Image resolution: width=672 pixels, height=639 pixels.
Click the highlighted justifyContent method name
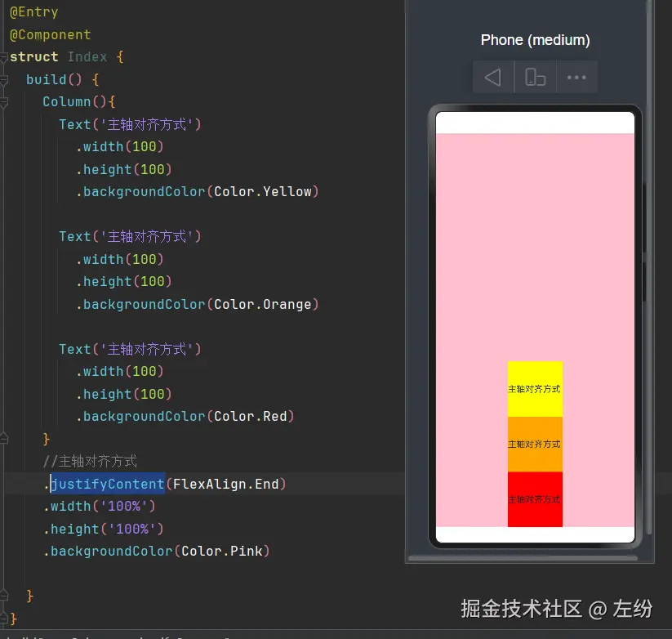(x=108, y=484)
